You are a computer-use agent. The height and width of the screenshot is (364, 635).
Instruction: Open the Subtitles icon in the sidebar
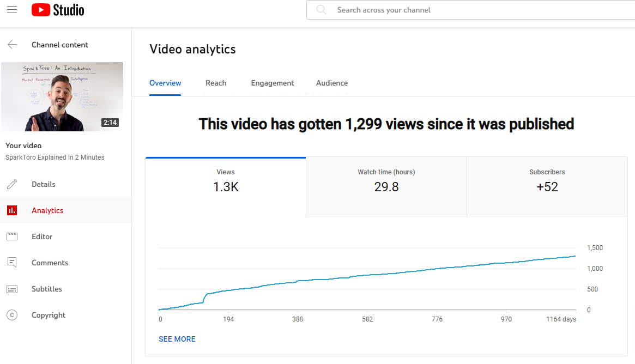coord(12,289)
